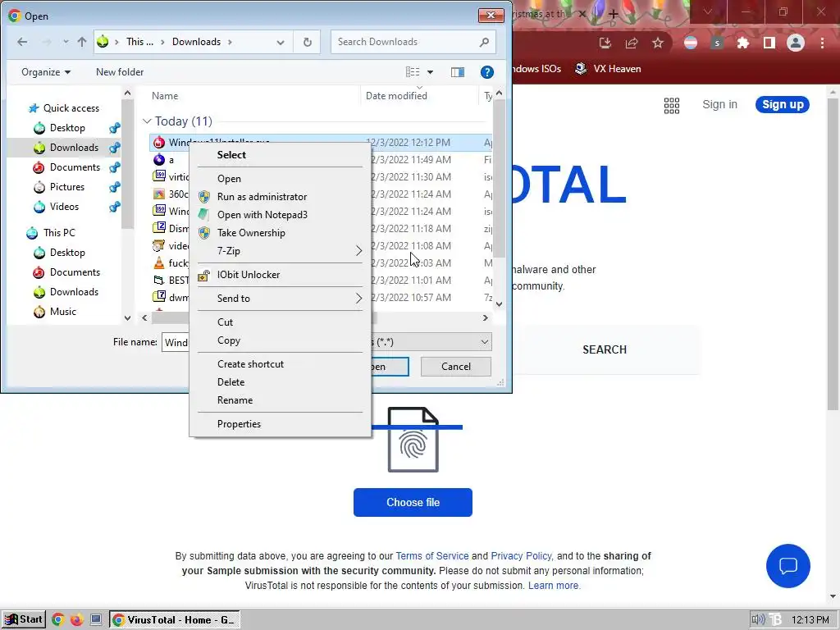Open the Chrome profile avatar
The image size is (840, 630).
pos(796,43)
